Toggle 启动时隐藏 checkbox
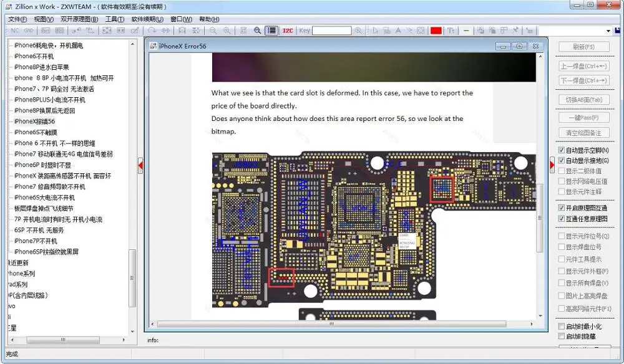The height and width of the screenshot is (364, 624). pyautogui.click(x=562, y=336)
